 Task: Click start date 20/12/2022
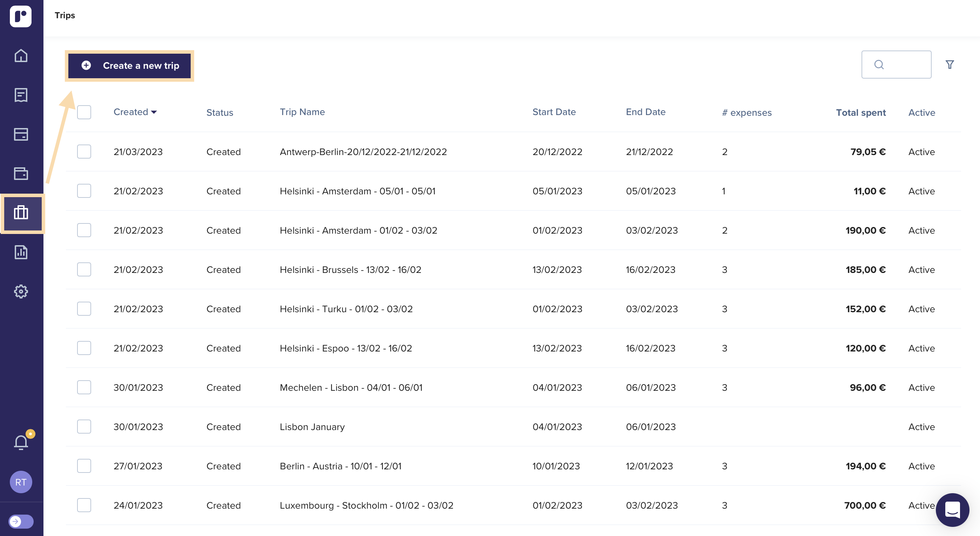point(557,152)
